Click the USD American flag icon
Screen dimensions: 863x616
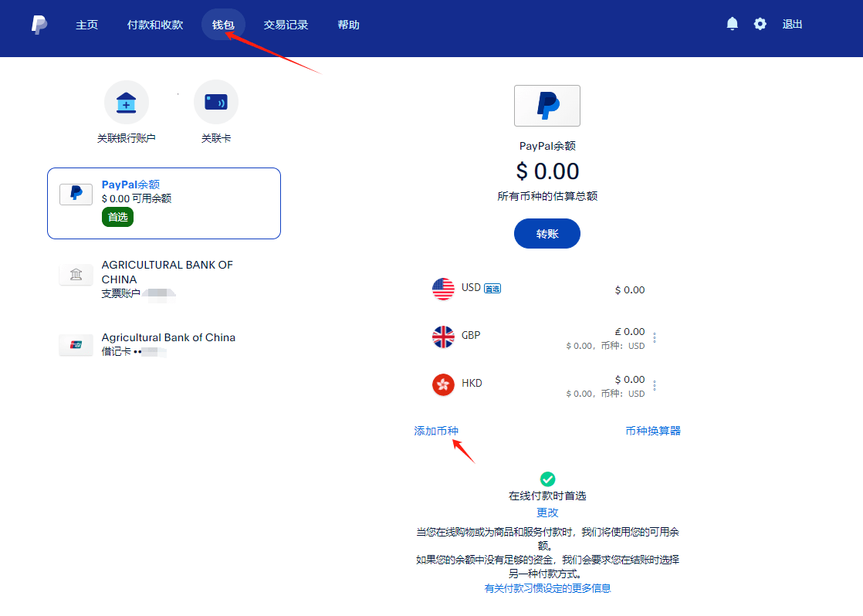[443, 289]
